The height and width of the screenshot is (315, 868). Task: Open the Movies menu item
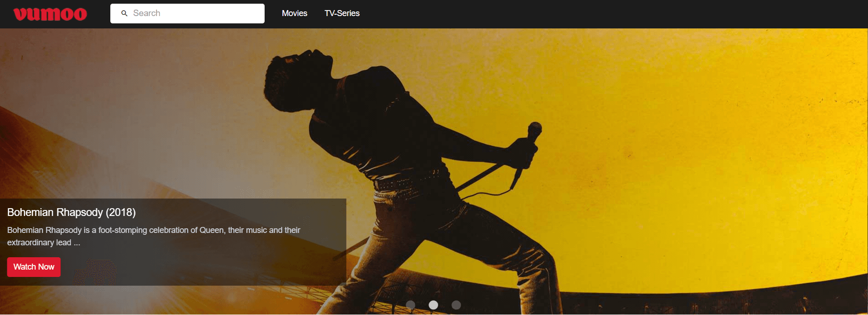coord(294,13)
